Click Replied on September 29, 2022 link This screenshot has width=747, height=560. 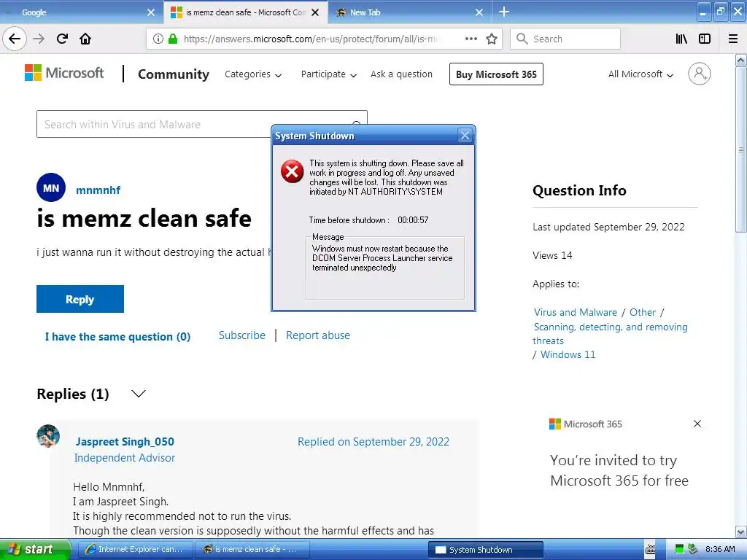tap(373, 442)
